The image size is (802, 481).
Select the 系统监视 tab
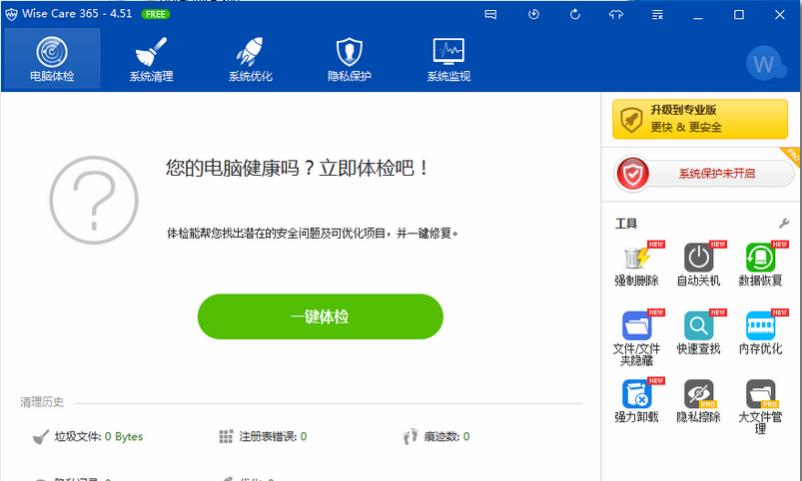(x=449, y=58)
